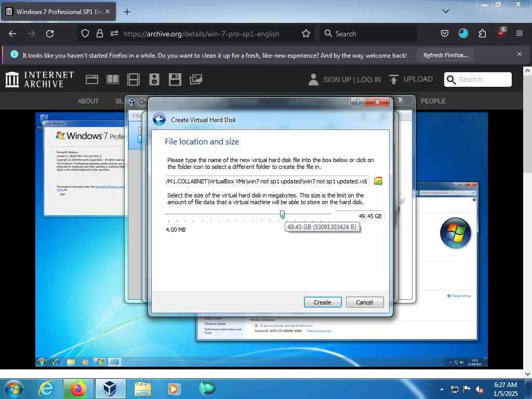Click the SIGN UP link
This screenshot has height=399, width=532.
(337, 79)
